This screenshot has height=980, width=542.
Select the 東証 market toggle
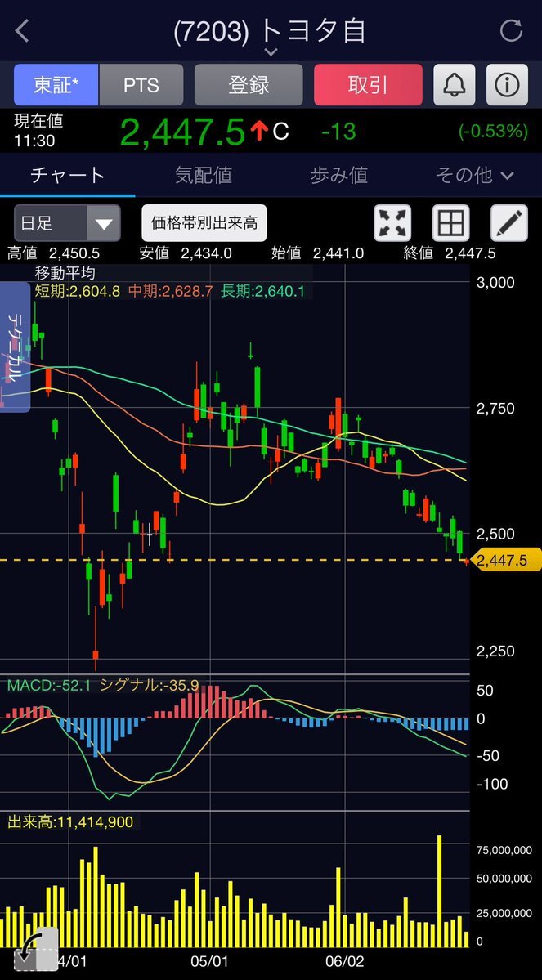click(x=56, y=84)
